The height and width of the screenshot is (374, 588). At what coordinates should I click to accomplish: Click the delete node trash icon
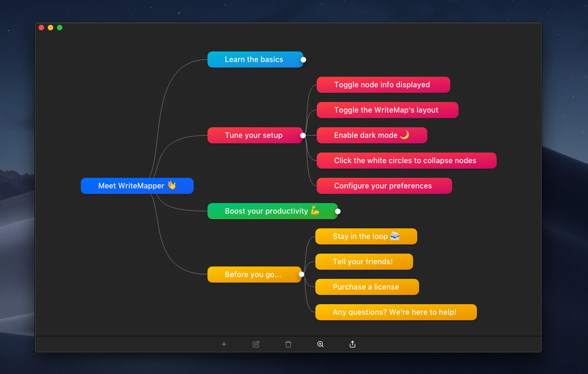(x=288, y=344)
